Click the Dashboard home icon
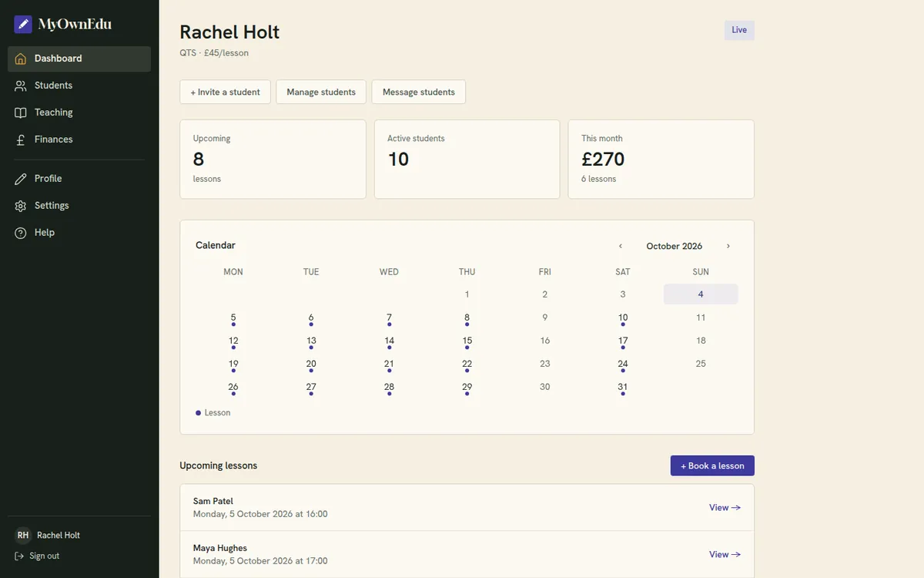The image size is (924, 578). tap(21, 59)
